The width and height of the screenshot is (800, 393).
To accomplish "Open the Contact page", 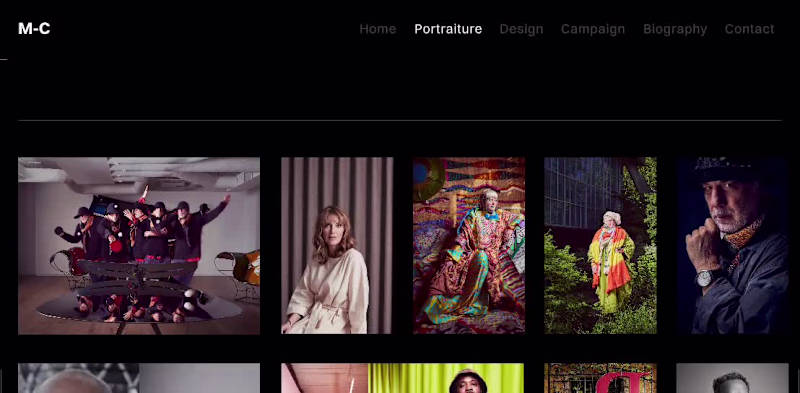I will [749, 29].
